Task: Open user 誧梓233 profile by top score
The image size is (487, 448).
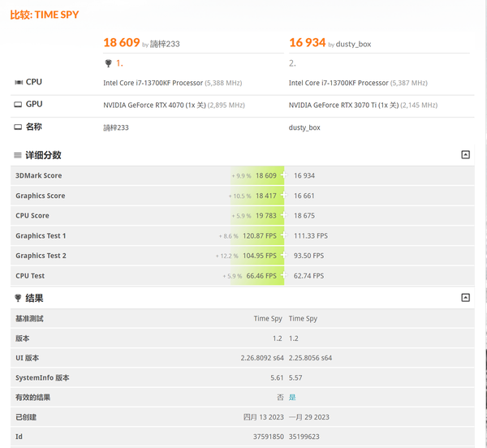Action: point(165,44)
